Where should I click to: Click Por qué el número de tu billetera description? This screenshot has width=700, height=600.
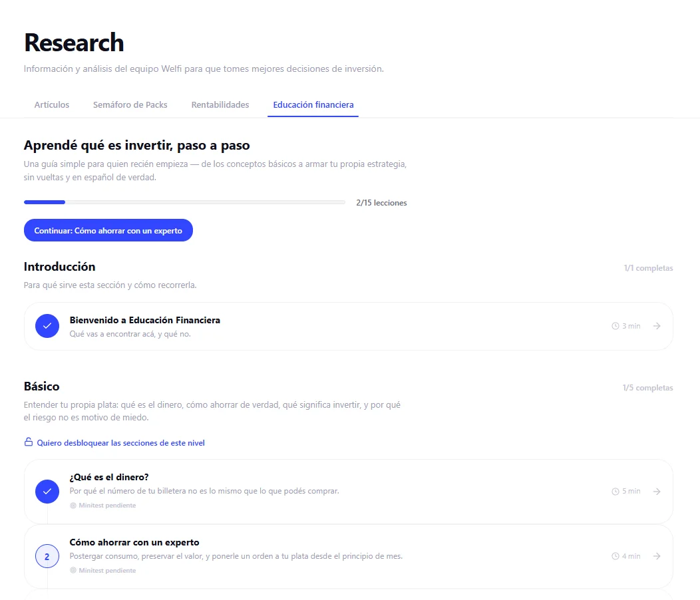click(x=204, y=491)
